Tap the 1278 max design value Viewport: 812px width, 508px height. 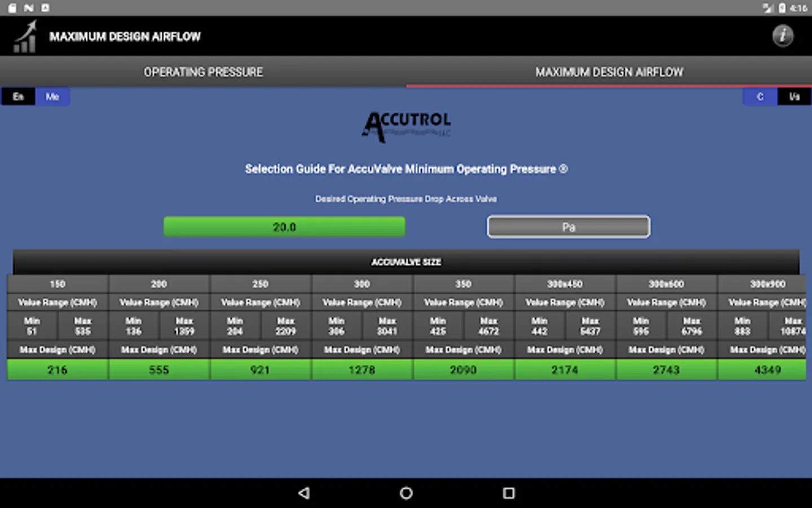(362, 370)
